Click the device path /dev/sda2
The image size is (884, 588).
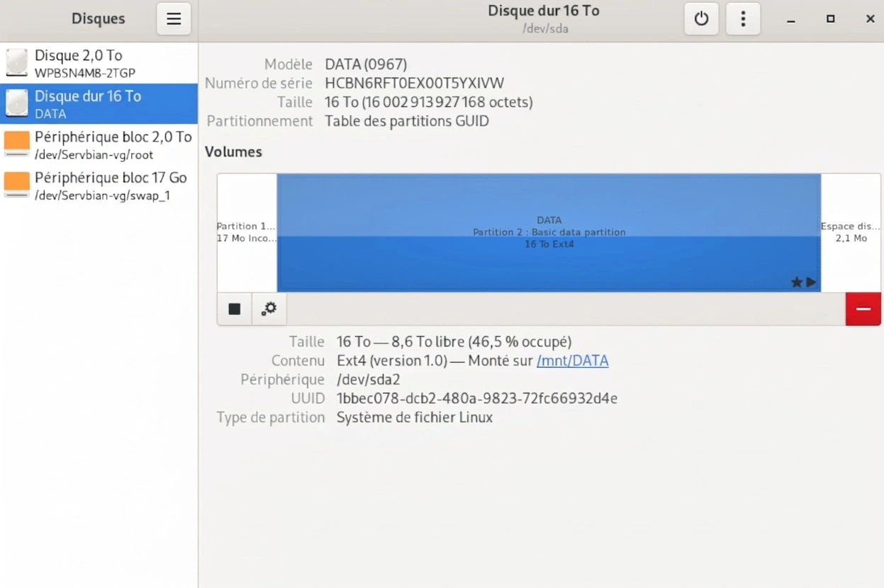[x=369, y=379]
